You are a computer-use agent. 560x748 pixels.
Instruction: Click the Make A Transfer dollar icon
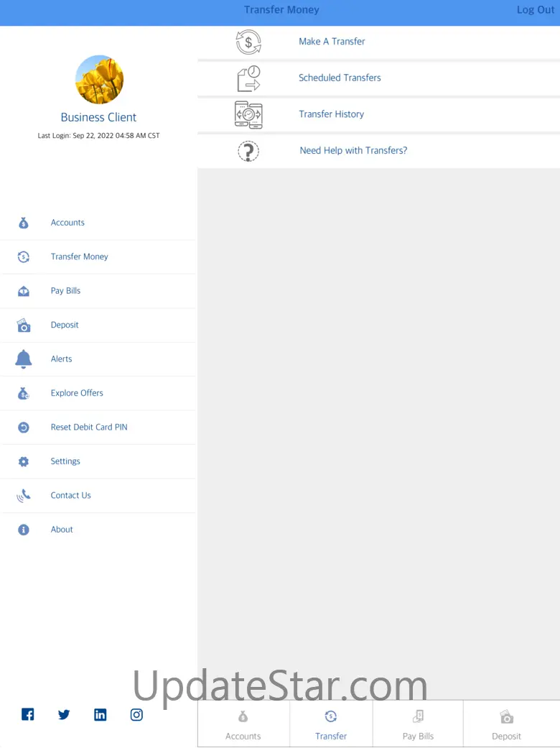click(x=248, y=42)
